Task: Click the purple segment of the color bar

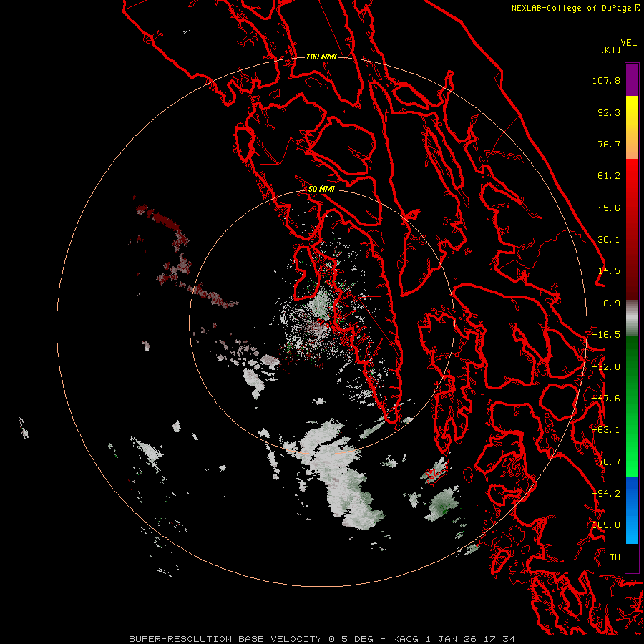Action: 632,79
